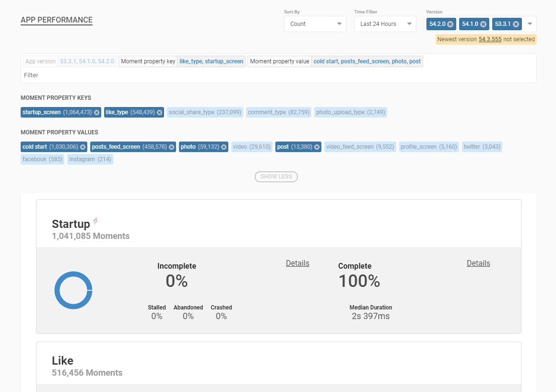Remove version 53.3.1 chip
556x392 pixels.
coord(516,24)
